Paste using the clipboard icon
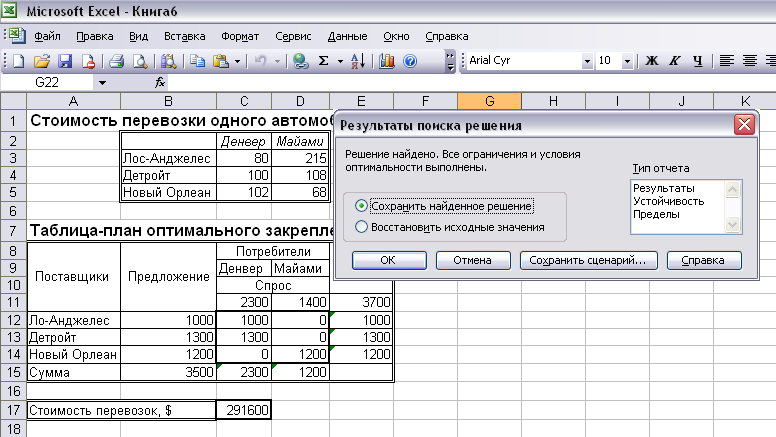Screen dimensions: 776x437 pos(221,61)
